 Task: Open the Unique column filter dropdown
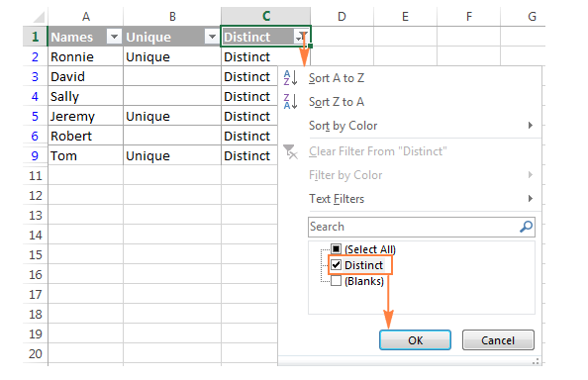pos(212,37)
